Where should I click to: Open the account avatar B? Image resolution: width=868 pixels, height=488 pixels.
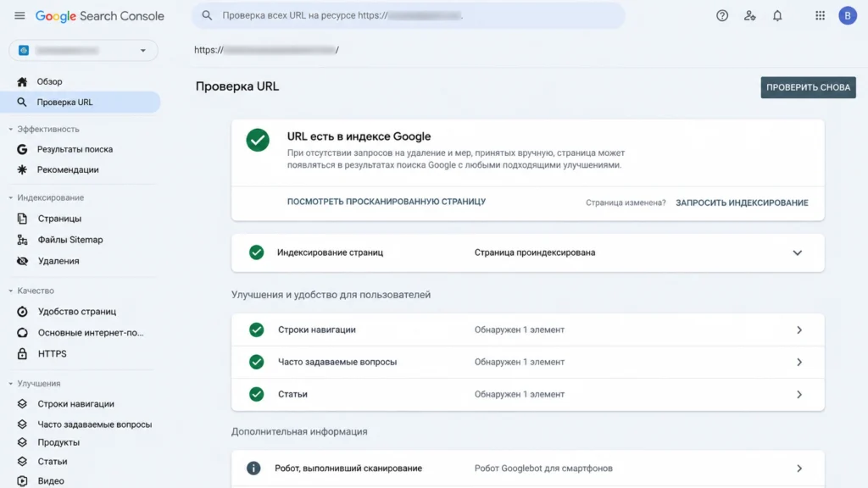(847, 15)
